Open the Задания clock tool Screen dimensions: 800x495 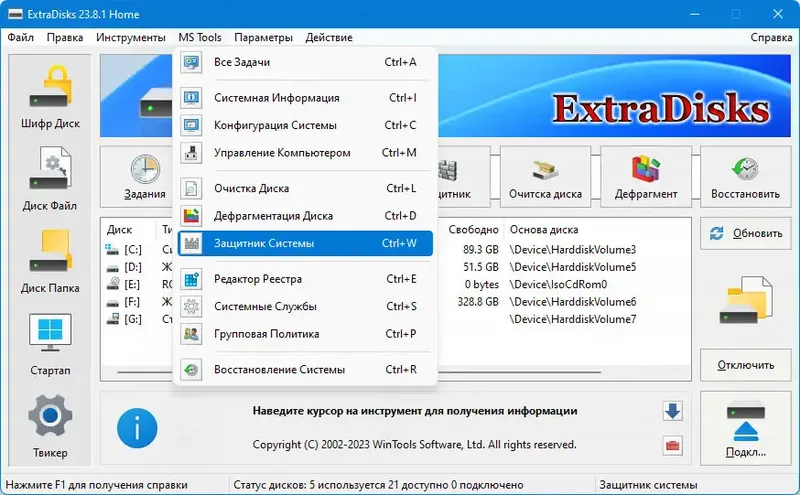[x=145, y=177]
